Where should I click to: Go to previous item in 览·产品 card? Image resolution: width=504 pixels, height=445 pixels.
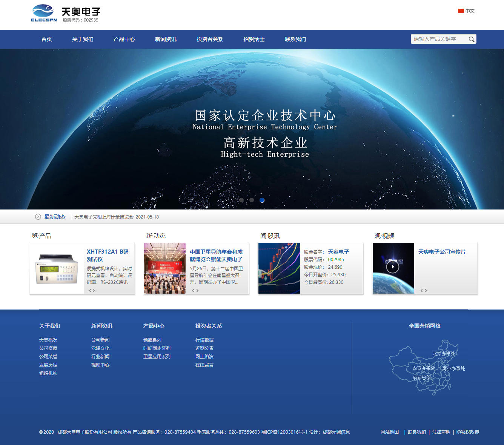point(90,291)
